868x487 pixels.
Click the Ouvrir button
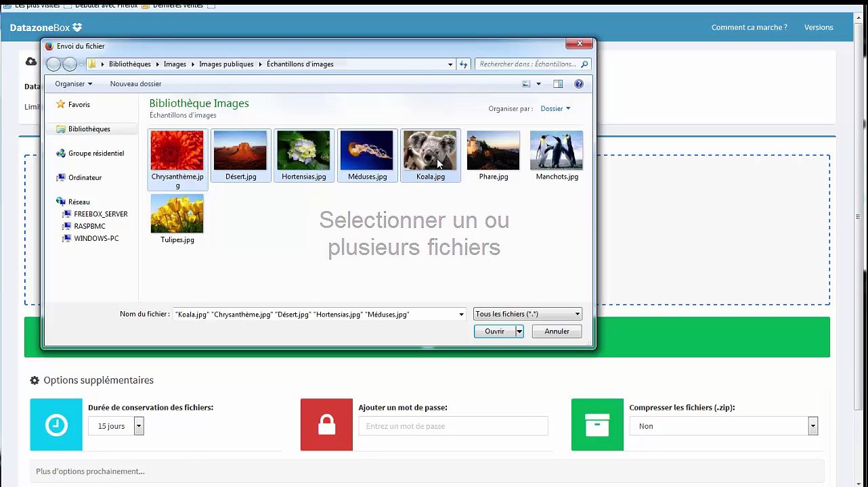495,331
